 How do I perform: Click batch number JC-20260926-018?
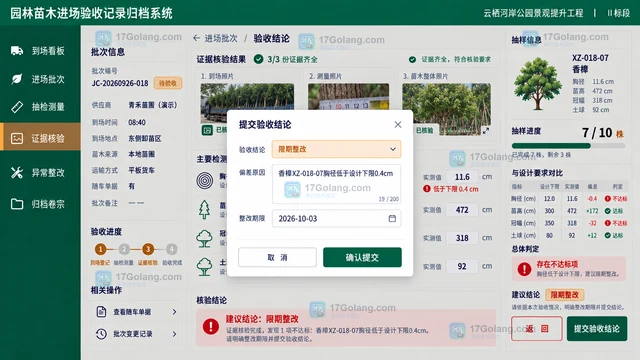[120, 83]
